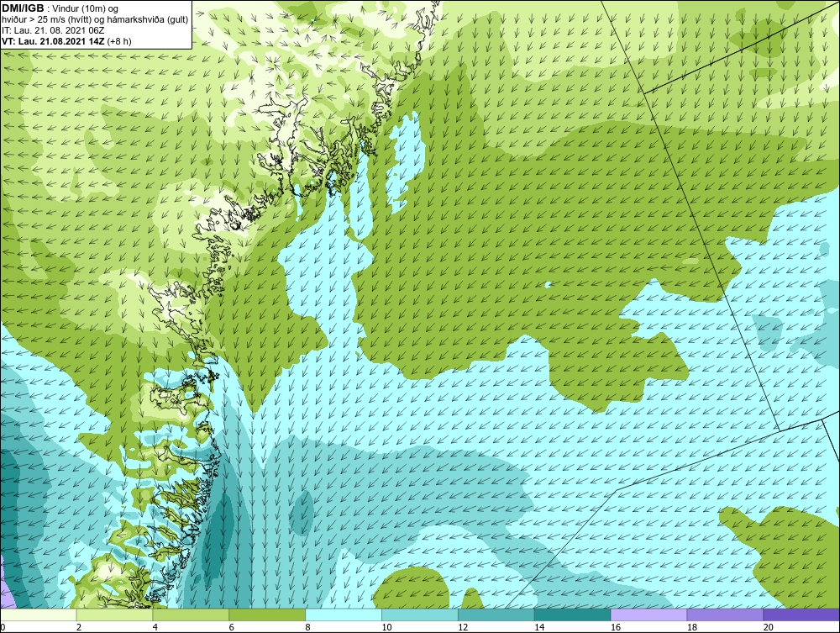Click the legend label '18'
The image size is (840, 633).
coord(691,627)
